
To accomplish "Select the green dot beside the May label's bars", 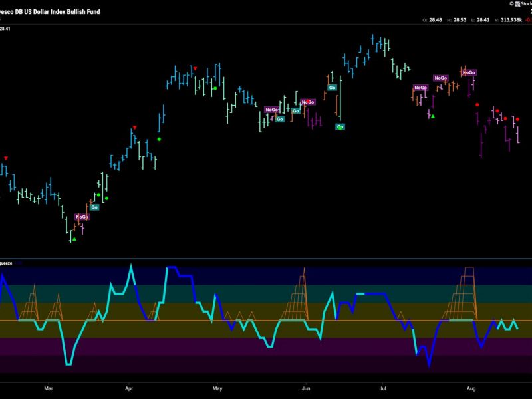I will point(215,88).
